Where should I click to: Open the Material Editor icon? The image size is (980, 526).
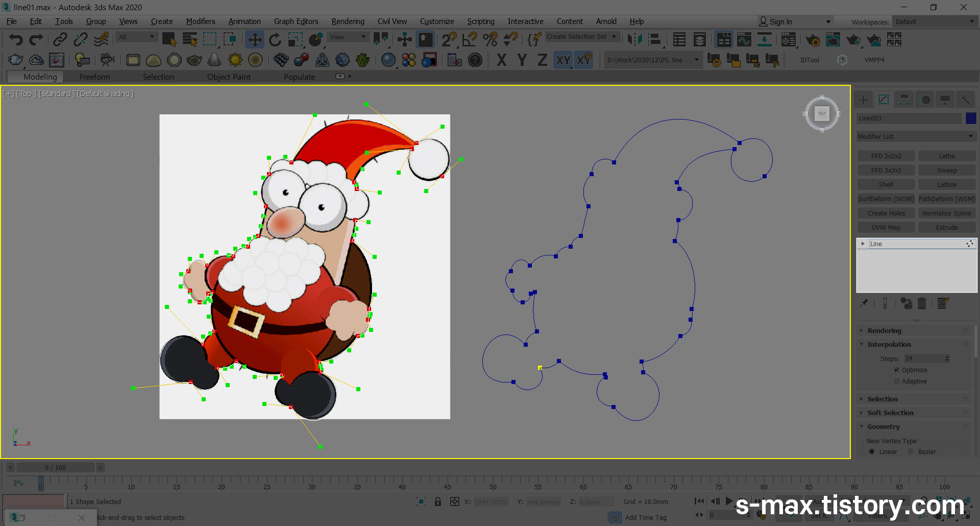click(x=789, y=39)
